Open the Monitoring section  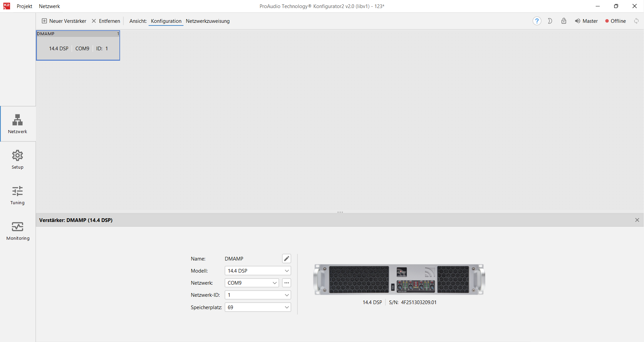tap(18, 231)
